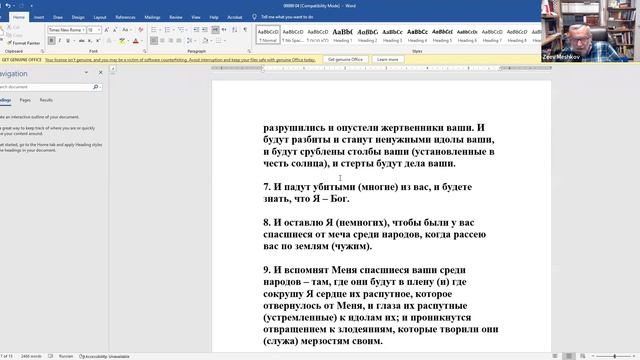Open the Font dialog launcher
This screenshot has height=360, width=640.
pos(144,51)
